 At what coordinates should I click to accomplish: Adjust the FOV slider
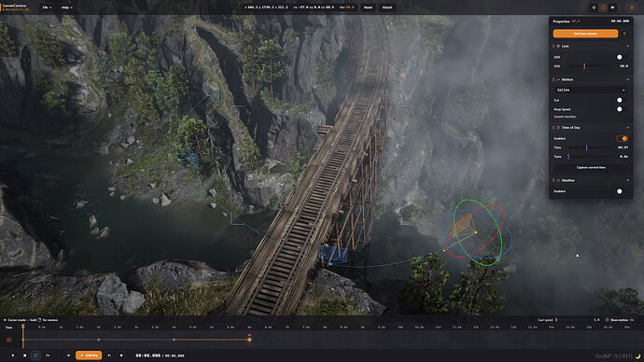coord(592,66)
